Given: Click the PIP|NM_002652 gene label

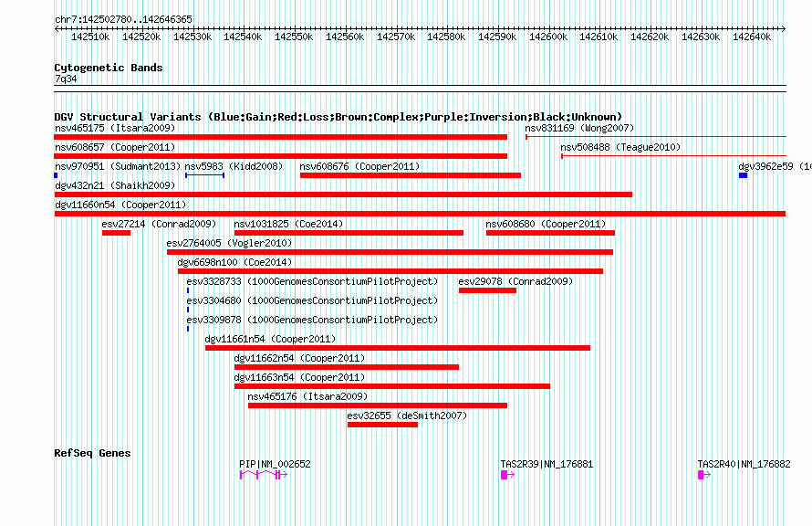Looking at the screenshot, I should (x=275, y=464).
